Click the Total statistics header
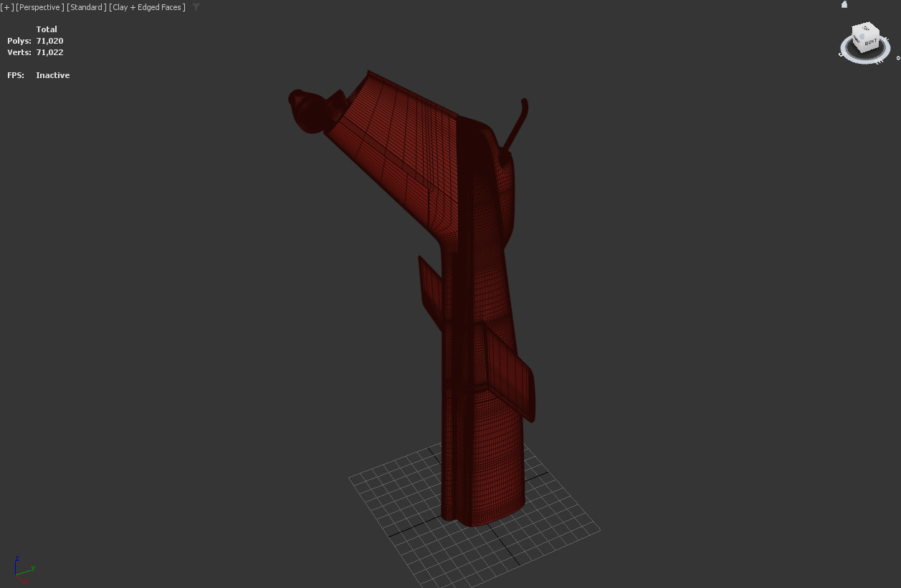This screenshot has width=901, height=588. [x=47, y=29]
